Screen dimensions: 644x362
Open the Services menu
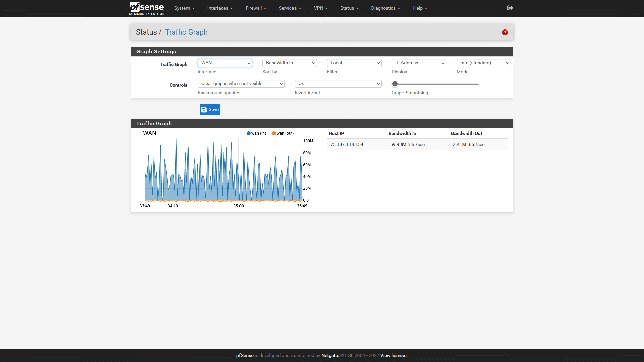click(x=289, y=8)
